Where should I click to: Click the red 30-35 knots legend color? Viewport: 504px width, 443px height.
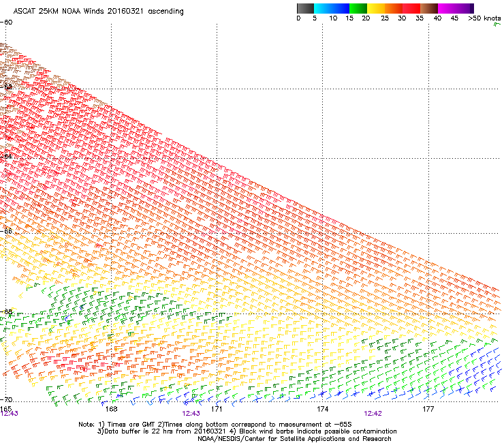[x=411, y=8]
